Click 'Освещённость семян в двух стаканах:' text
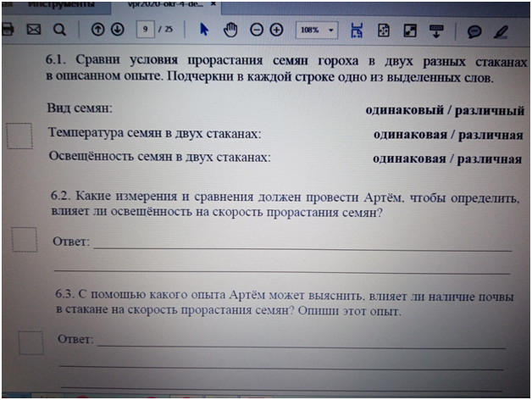The image size is (532, 400). pos(160,157)
